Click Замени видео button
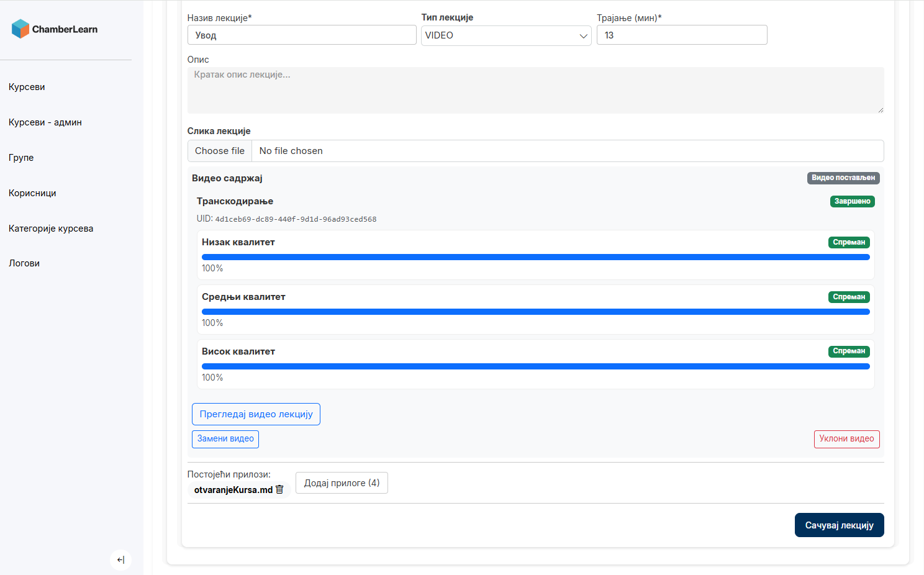This screenshot has width=924, height=575. click(225, 439)
